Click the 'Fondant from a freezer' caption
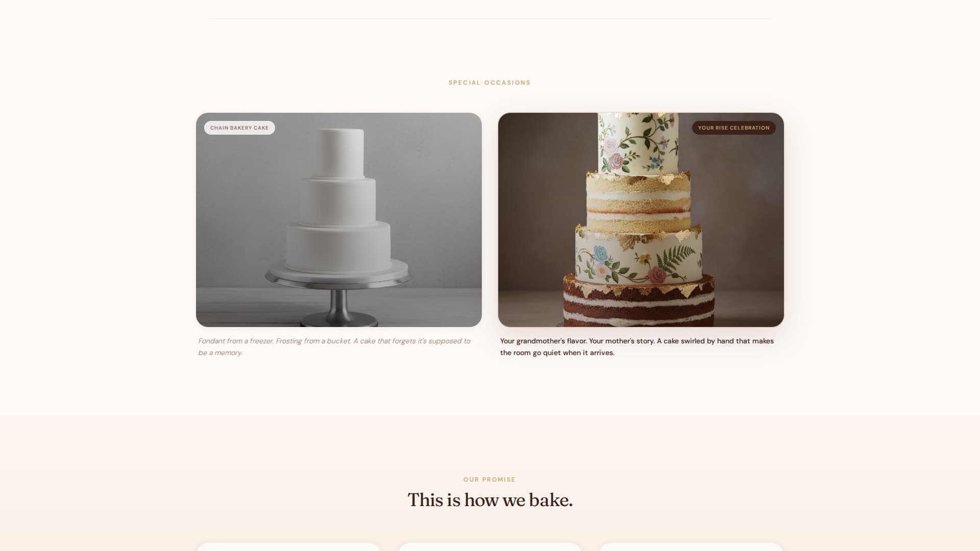The image size is (980, 551). (x=334, y=347)
